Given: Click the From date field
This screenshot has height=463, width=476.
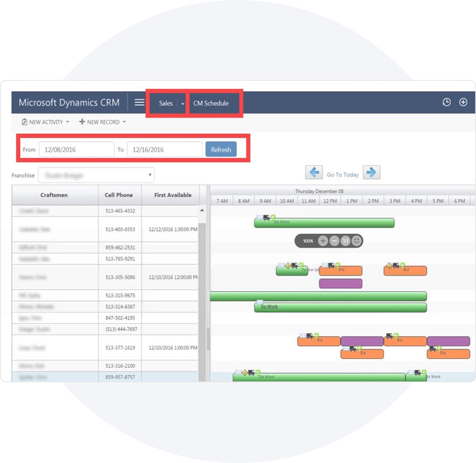Looking at the screenshot, I should point(76,150).
